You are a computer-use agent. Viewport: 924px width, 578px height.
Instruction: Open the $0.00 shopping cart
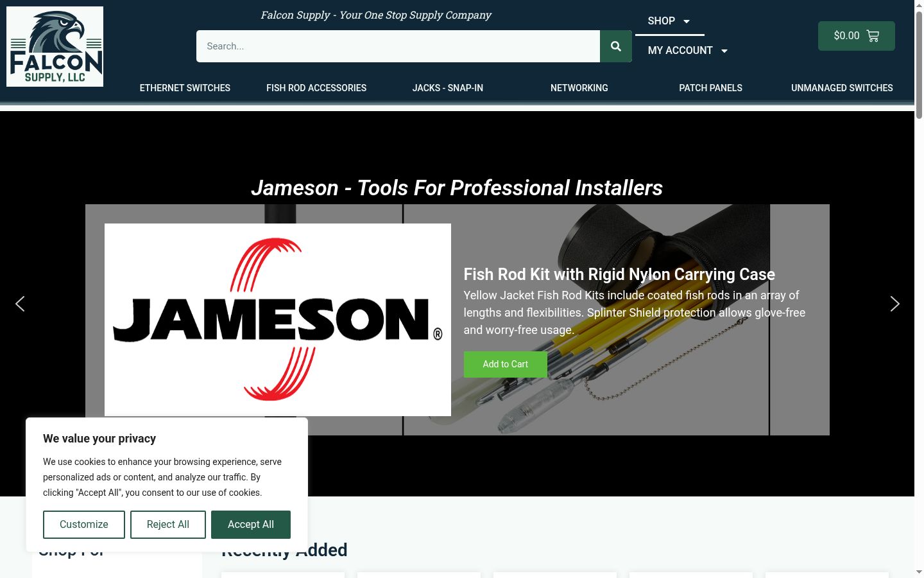click(856, 36)
